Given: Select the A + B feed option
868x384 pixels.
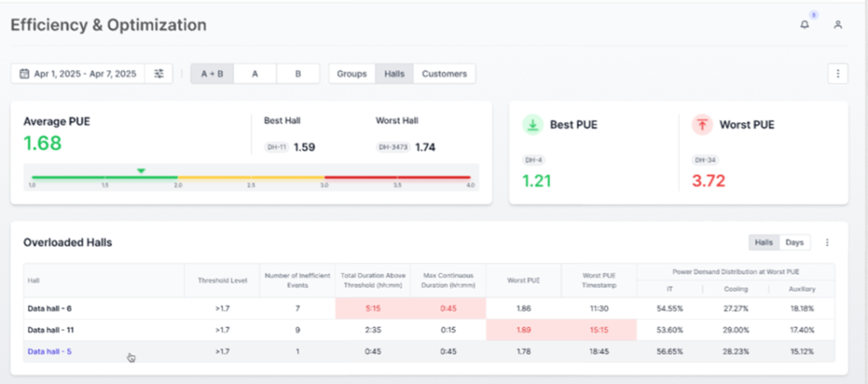Looking at the screenshot, I should (x=212, y=74).
